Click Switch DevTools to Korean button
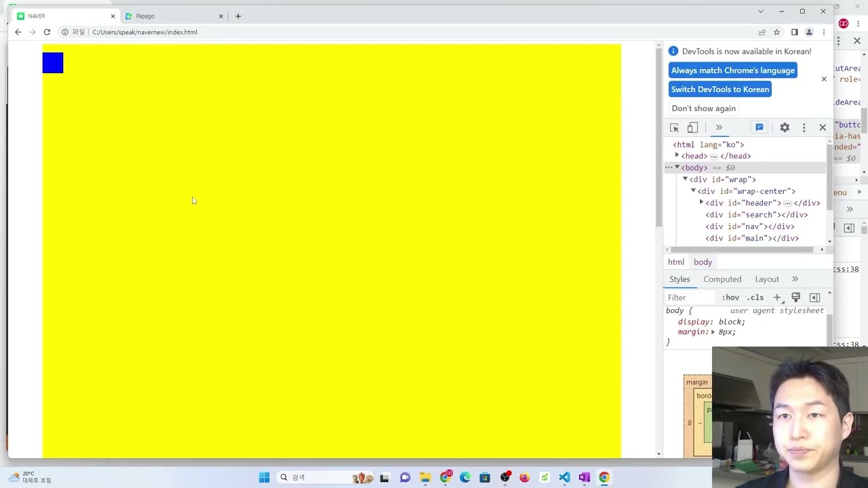The height and width of the screenshot is (488, 868). point(720,89)
